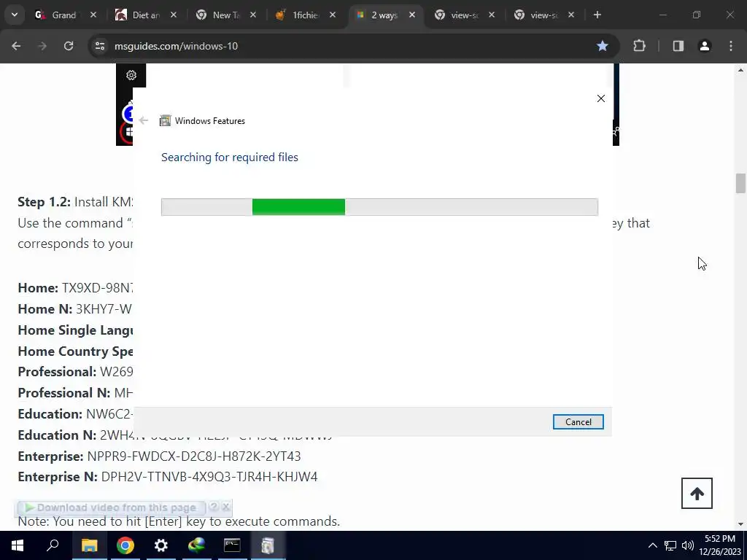Click the scrollbar up arrow
The height and width of the screenshot is (560, 747).
tap(740, 70)
